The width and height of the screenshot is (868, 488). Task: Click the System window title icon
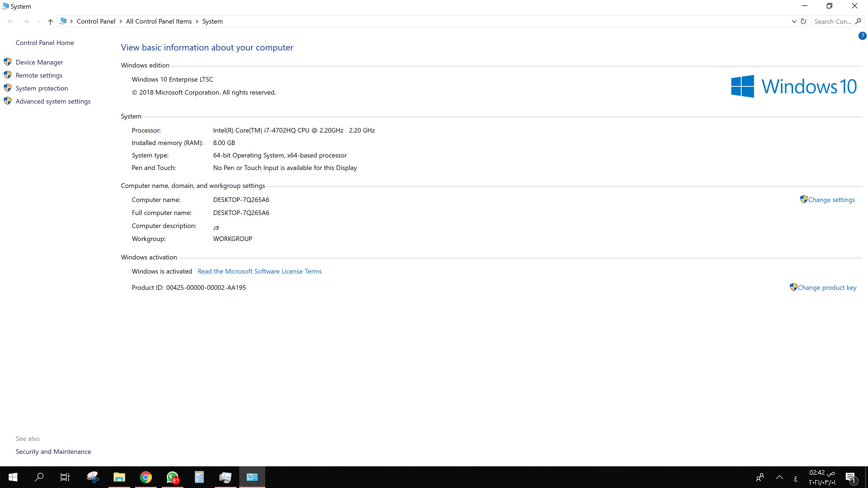click(5, 6)
